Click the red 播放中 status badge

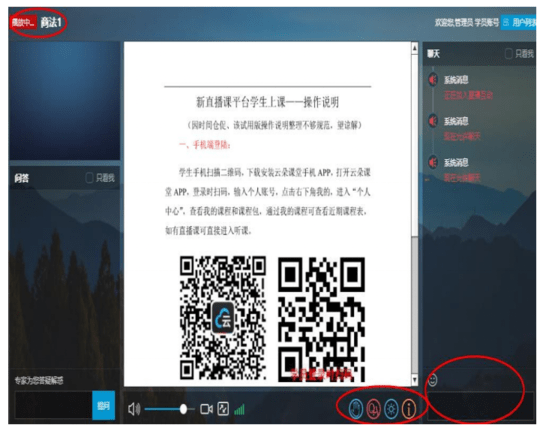(x=23, y=23)
